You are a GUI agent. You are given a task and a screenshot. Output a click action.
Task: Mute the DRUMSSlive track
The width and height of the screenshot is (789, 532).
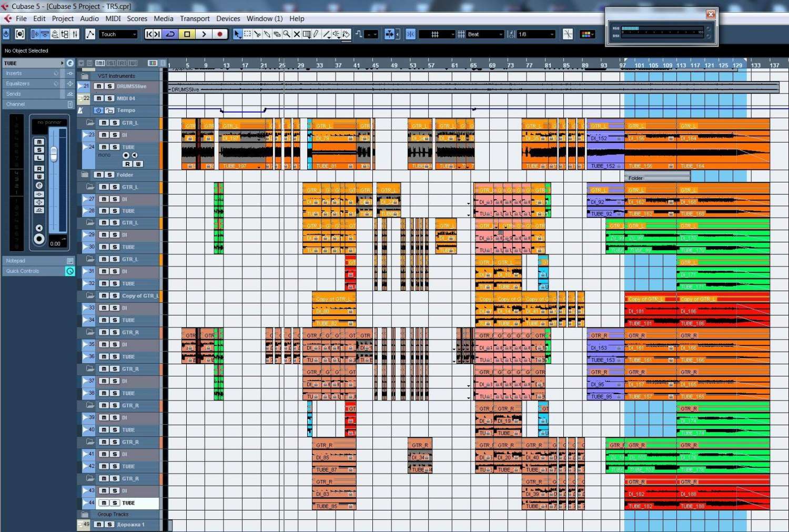[x=99, y=86]
